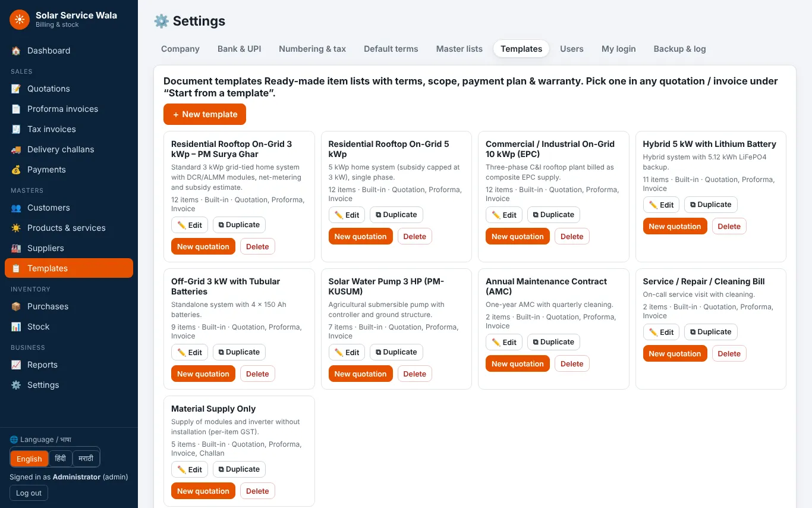Delete the Material Supply Only template
The width and height of the screenshot is (812, 508).
(x=257, y=491)
